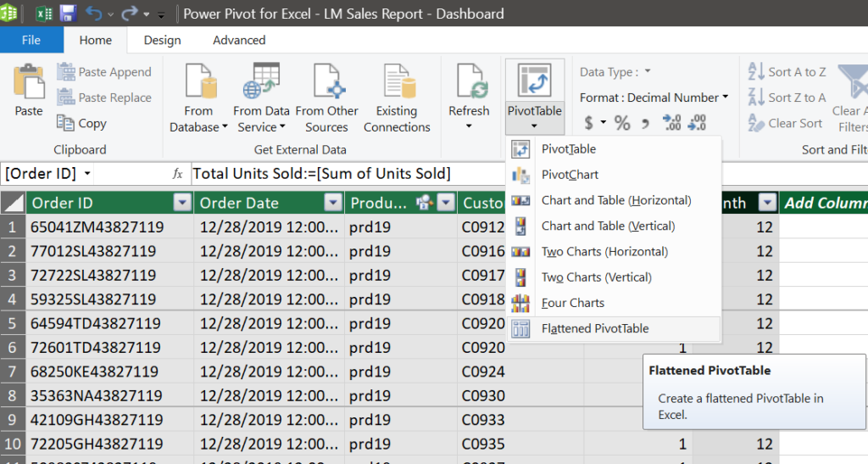Open the Format Decimal Number dropdown
Screen dimensions: 868x464
click(x=725, y=98)
